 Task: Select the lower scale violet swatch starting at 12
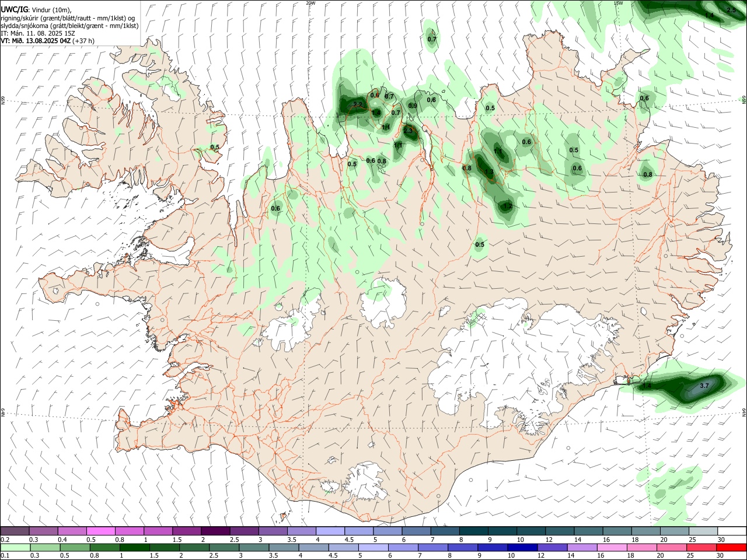pos(552,547)
